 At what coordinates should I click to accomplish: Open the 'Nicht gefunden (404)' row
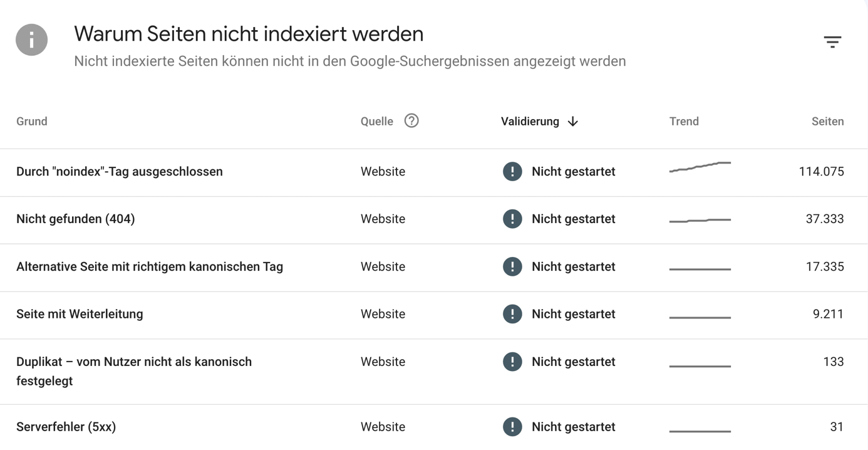pyautogui.click(x=433, y=220)
